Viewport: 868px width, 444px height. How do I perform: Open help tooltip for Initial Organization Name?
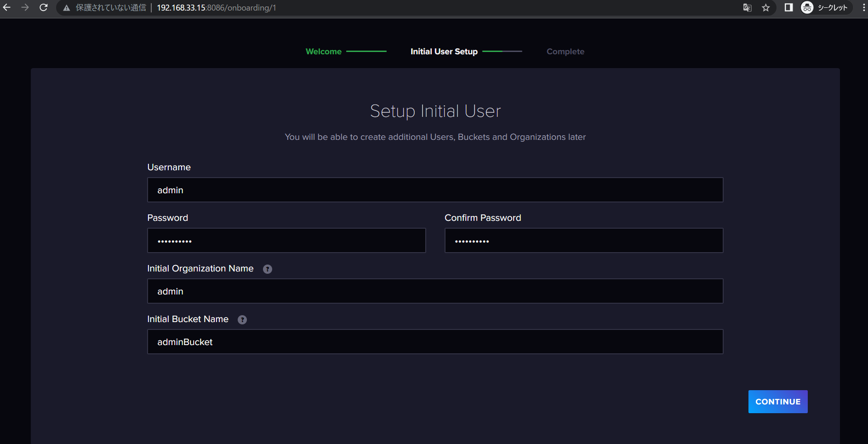[267, 269]
